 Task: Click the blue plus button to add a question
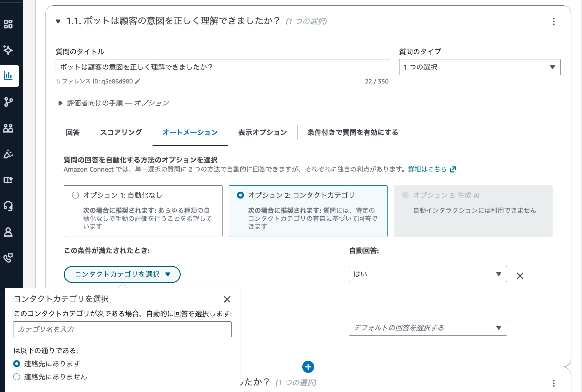308,367
